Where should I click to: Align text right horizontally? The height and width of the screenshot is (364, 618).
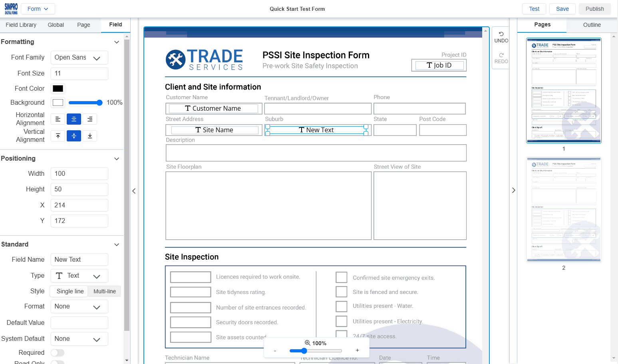[x=90, y=119]
